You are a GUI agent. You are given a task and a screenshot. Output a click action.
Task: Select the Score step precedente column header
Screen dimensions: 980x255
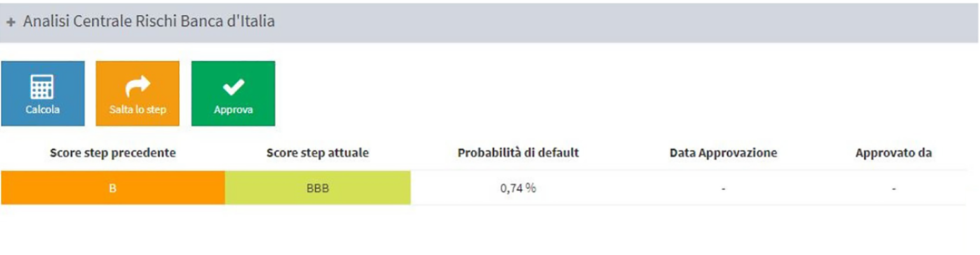click(113, 153)
